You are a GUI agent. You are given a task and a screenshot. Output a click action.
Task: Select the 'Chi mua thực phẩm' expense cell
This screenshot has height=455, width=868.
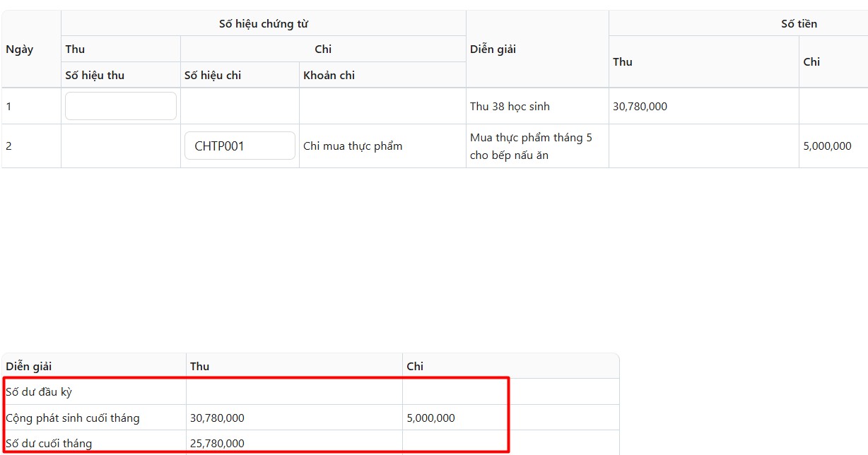point(353,146)
